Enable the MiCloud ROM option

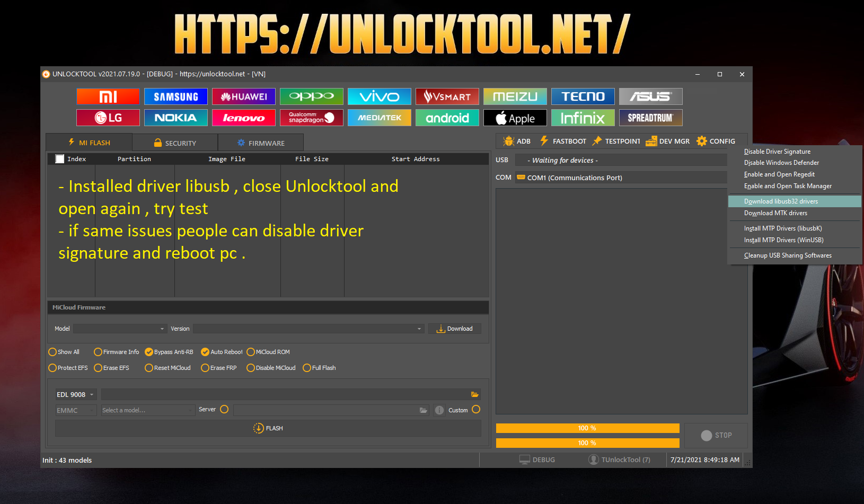click(268, 352)
